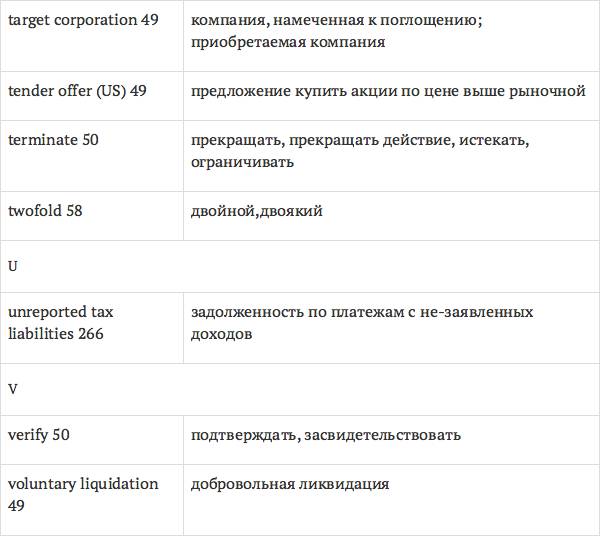Click the translation beginning 'прекращать, прекращать действие'
This screenshot has width=600, height=556.
point(360,140)
